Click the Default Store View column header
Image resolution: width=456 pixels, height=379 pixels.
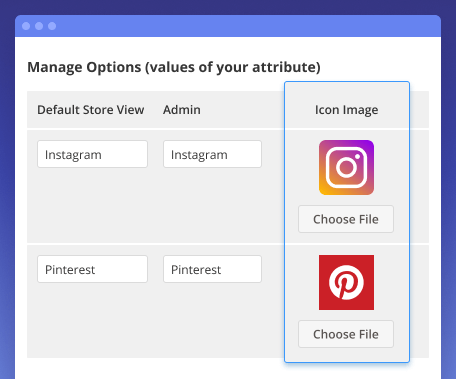pos(91,110)
